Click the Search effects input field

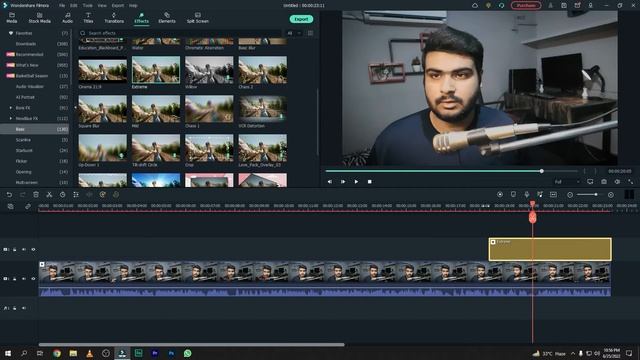(x=180, y=33)
